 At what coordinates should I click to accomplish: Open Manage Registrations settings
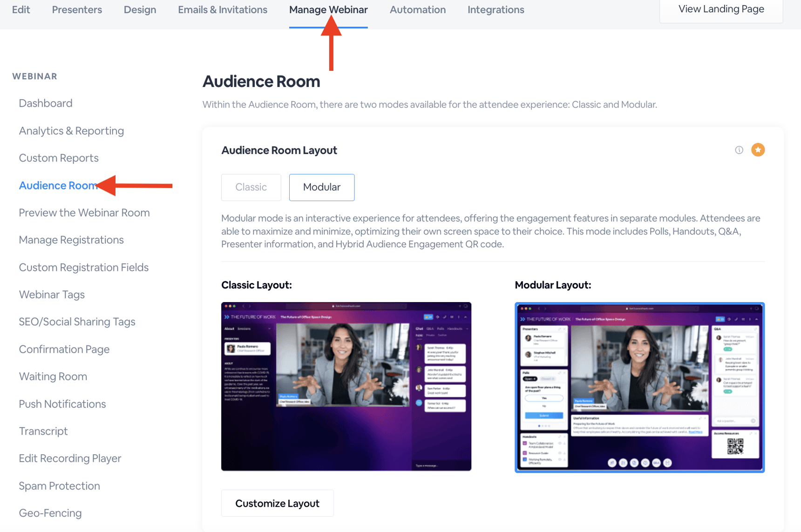click(71, 240)
